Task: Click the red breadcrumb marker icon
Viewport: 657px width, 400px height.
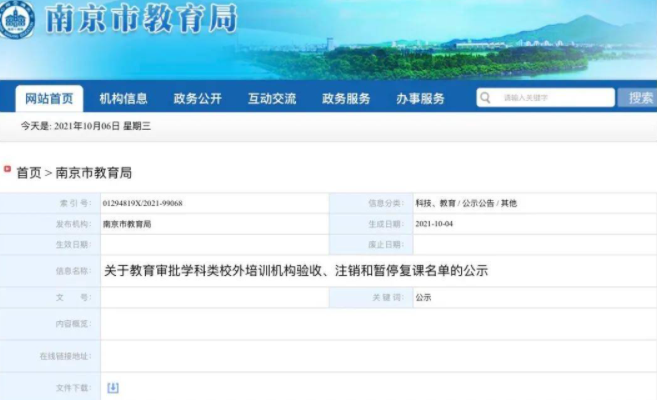Action: click(7, 169)
